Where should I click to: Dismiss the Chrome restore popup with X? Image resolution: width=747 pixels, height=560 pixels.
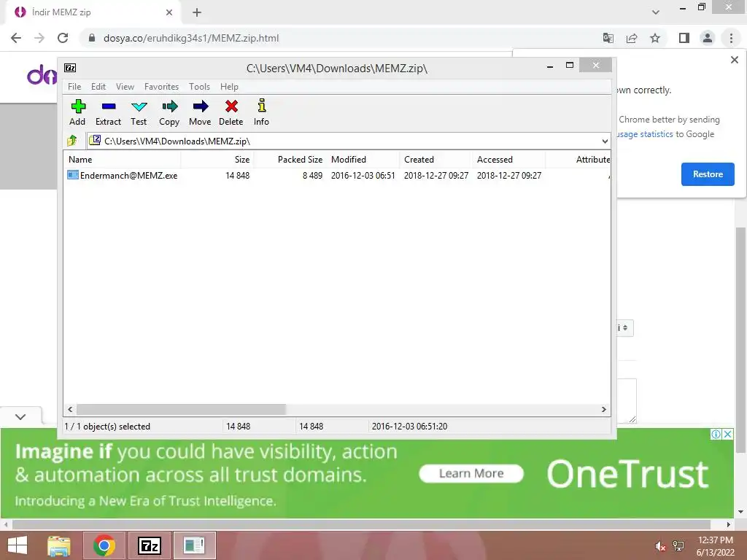[734, 60]
